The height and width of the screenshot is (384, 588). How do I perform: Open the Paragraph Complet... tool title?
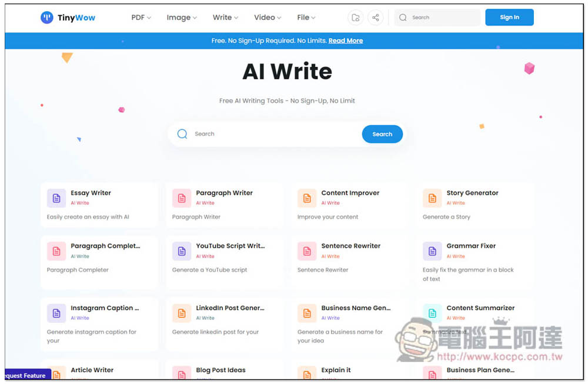pyautogui.click(x=105, y=246)
